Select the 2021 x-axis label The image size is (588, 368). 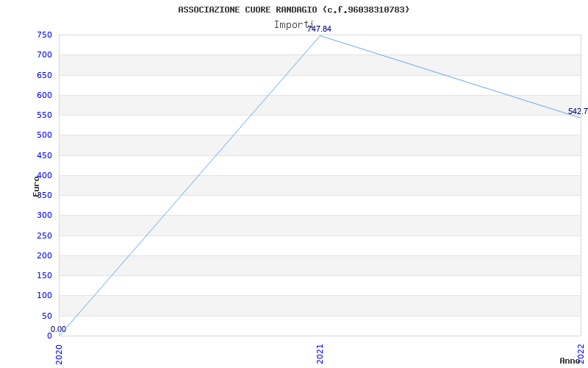point(320,354)
